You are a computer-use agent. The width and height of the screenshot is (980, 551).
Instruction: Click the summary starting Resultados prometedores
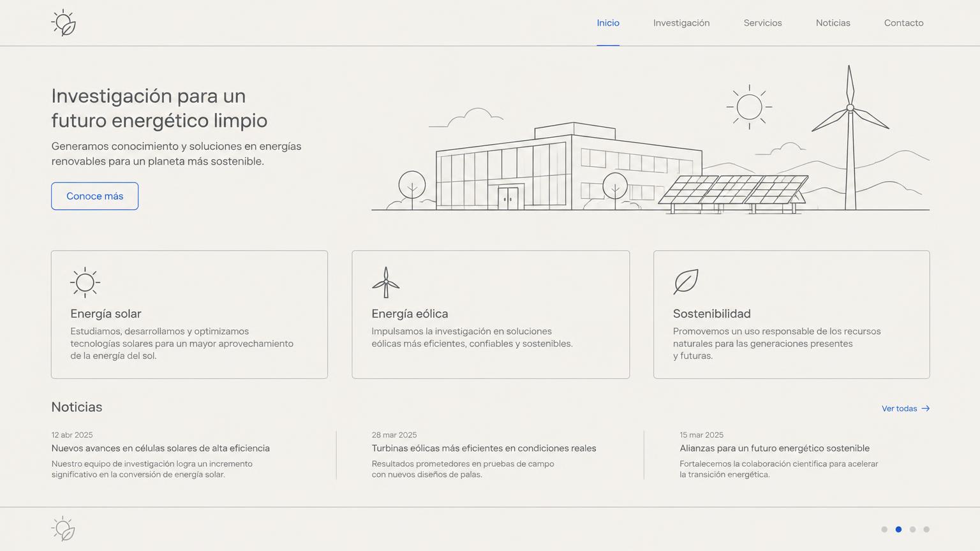pyautogui.click(x=463, y=469)
